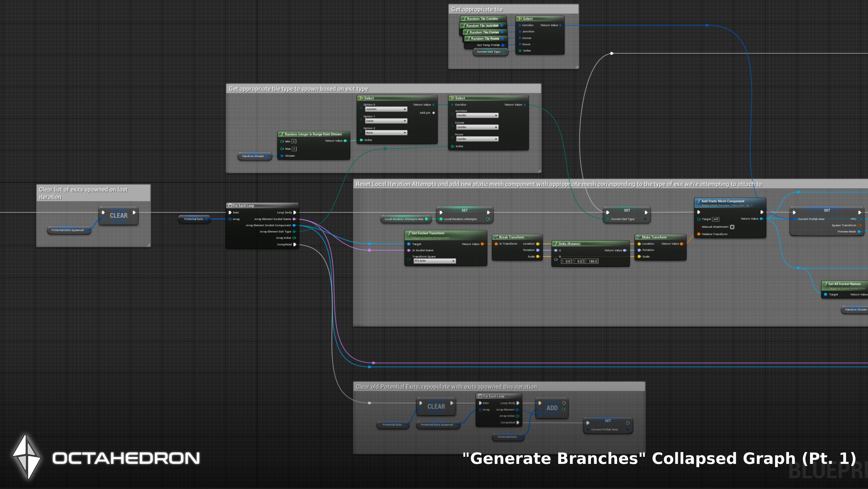The height and width of the screenshot is (489, 868).
Task: Click Add pin on the Select node
Action: pyautogui.click(x=427, y=113)
